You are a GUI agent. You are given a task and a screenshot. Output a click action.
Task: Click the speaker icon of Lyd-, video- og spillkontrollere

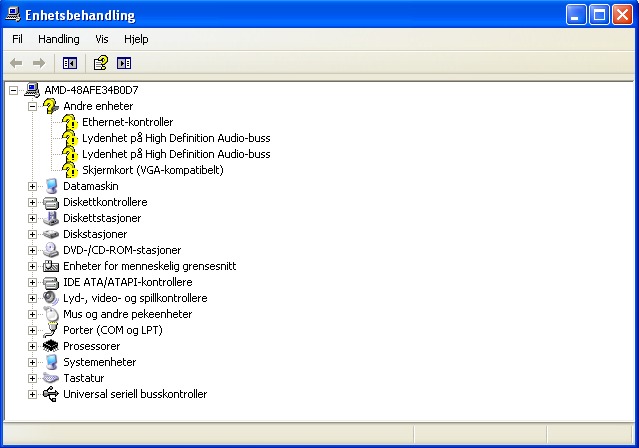(x=51, y=298)
